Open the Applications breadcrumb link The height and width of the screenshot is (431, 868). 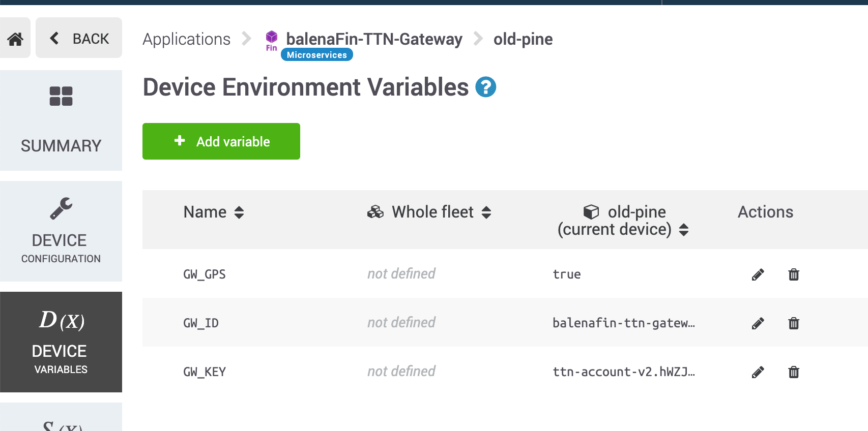click(187, 39)
